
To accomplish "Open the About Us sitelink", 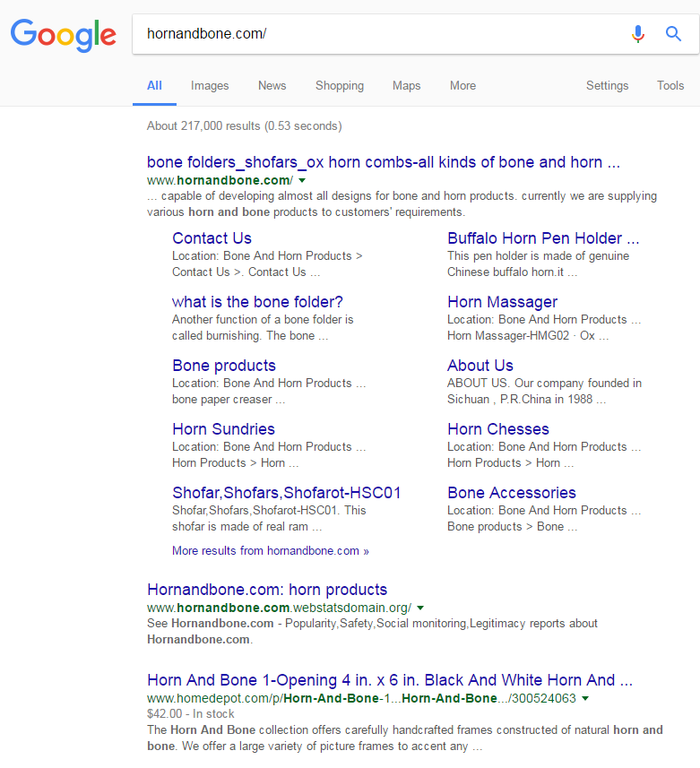I will [480, 366].
